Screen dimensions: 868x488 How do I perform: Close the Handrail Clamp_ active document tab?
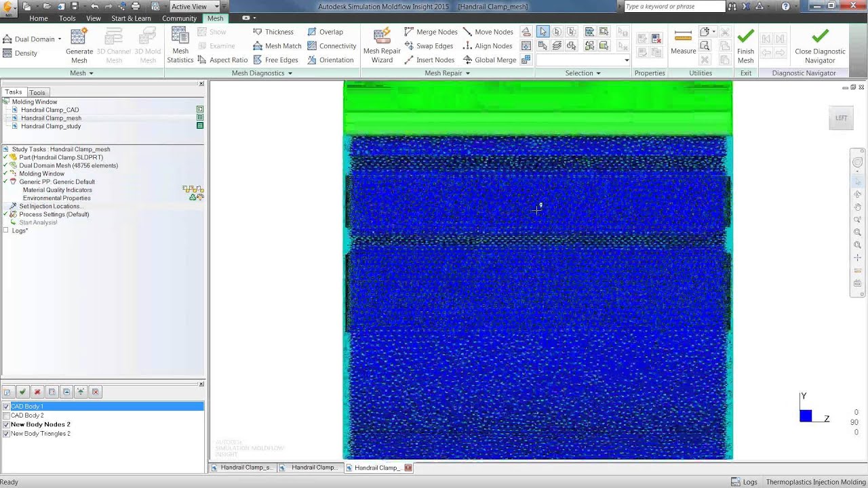408,468
